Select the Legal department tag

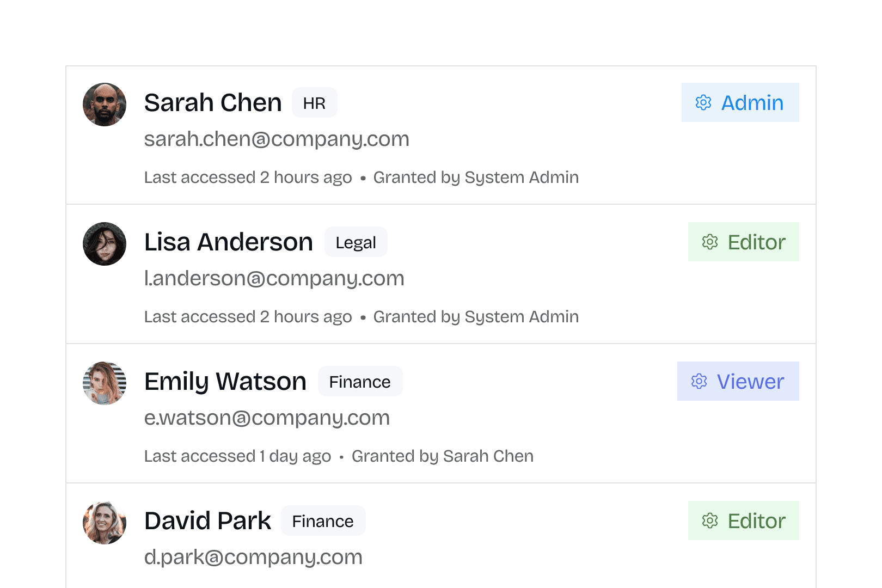pos(356,242)
